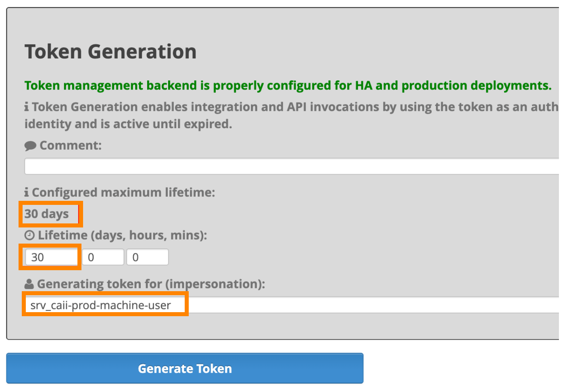Screen dimensions: 567x392
Task: Click the 'Comment:' label text
Action: (x=71, y=146)
